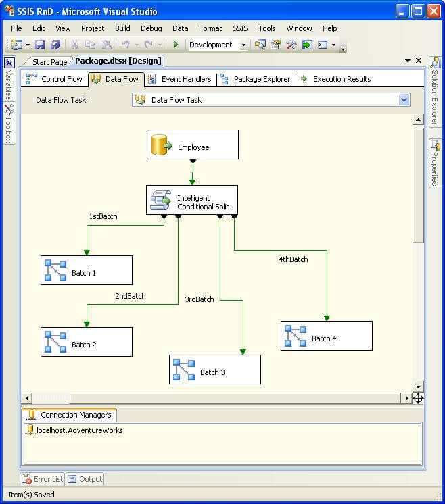Screen dimensions: 445x504
Task: Expand the Properties side tab
Action: pos(435,163)
